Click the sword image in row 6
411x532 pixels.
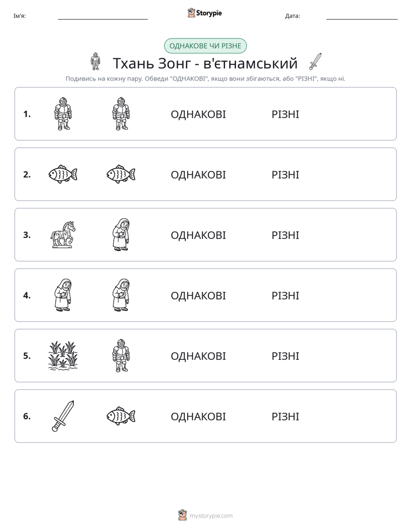(x=63, y=416)
